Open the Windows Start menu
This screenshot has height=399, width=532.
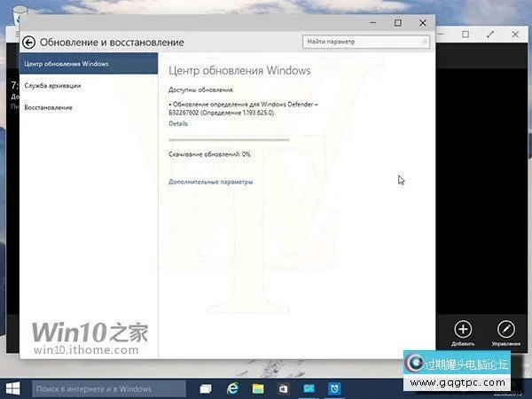coord(13,388)
